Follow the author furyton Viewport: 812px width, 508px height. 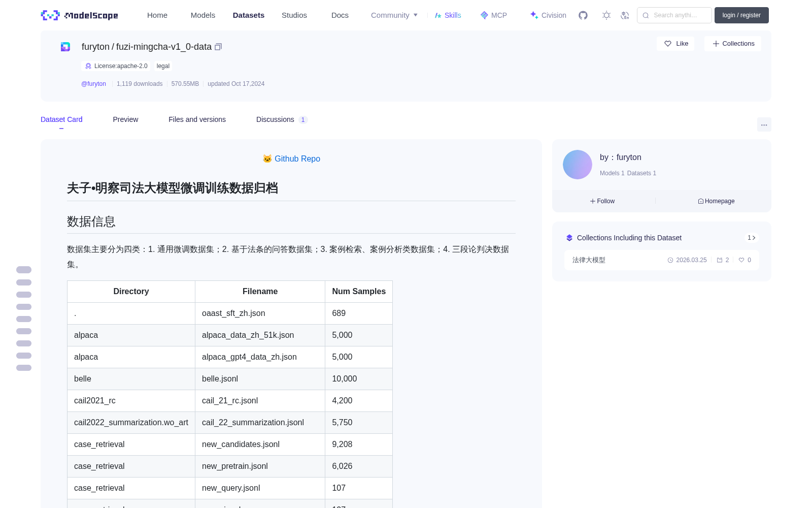(602, 201)
